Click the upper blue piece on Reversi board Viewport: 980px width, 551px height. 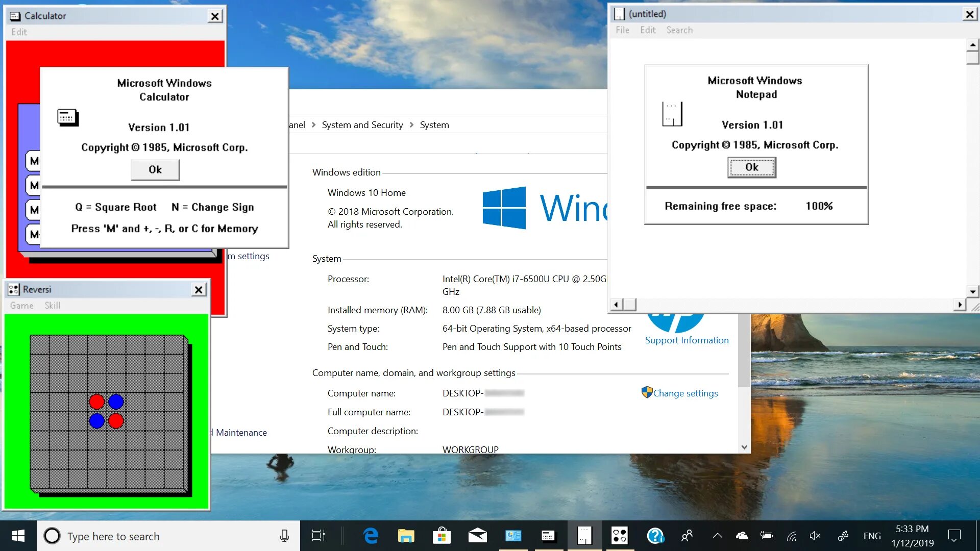pyautogui.click(x=116, y=402)
